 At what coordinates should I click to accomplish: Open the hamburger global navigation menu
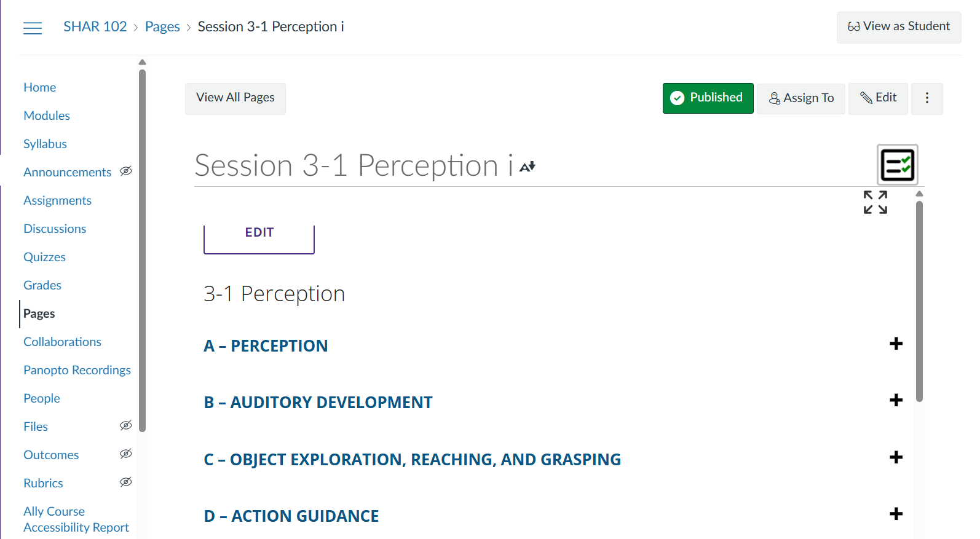click(33, 28)
